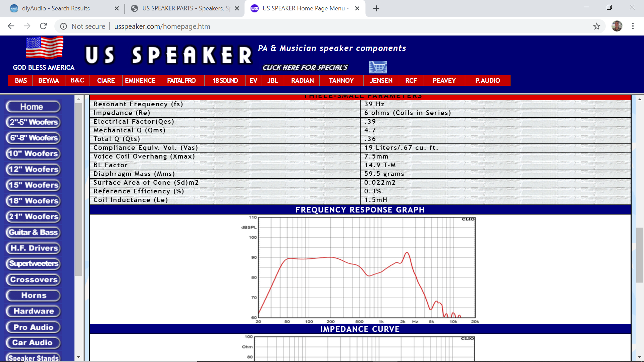Click the US SPEAKER title logo
Image resolution: width=644 pixels, height=362 pixels.
tap(168, 55)
